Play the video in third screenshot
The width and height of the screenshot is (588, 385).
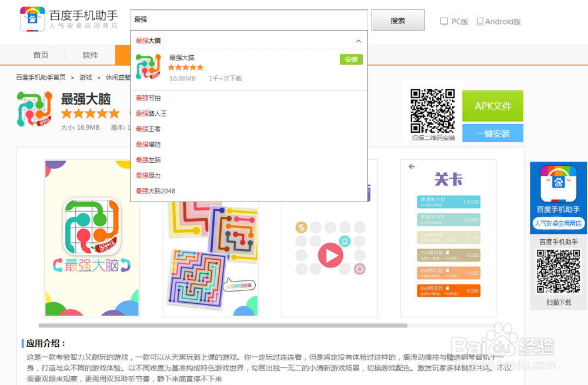point(330,255)
